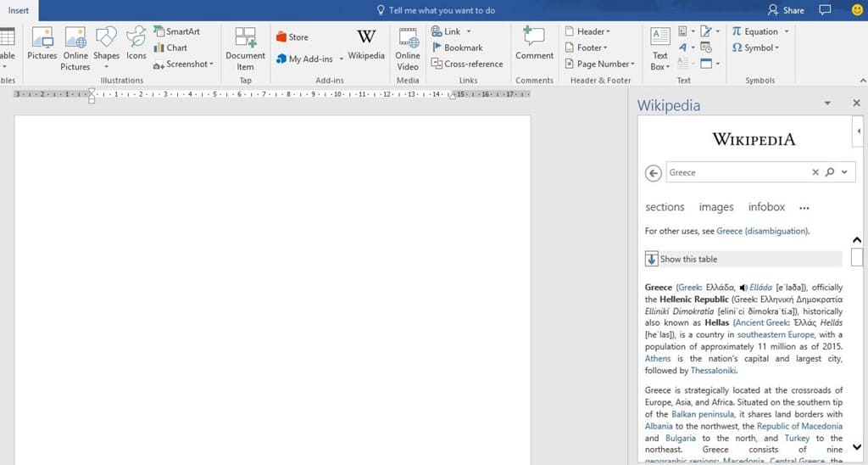Screen dimensions: 868x465
Task: Expand the Screenshot dropdown
Action: 211,64
